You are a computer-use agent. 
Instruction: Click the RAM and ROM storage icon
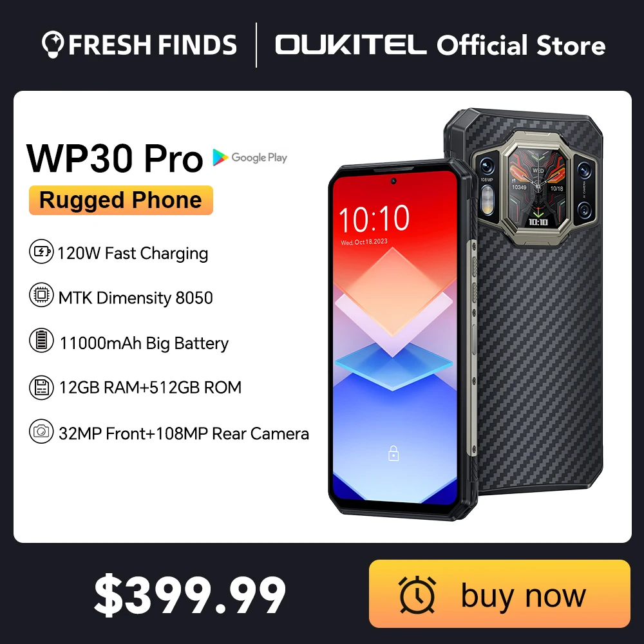tap(41, 387)
